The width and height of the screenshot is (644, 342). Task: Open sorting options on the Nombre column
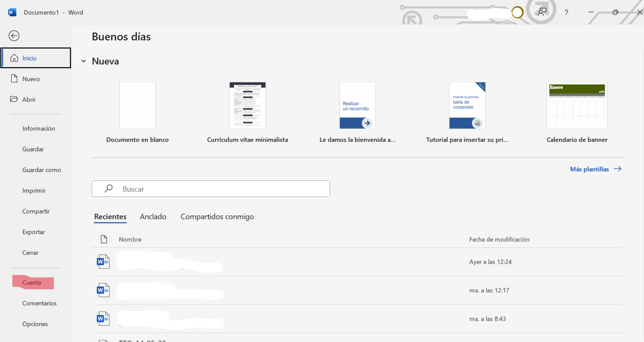pos(130,239)
